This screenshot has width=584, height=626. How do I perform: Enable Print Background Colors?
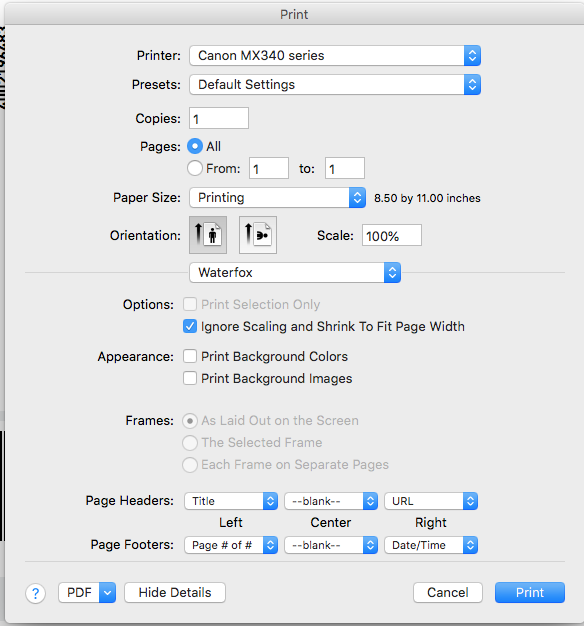190,356
